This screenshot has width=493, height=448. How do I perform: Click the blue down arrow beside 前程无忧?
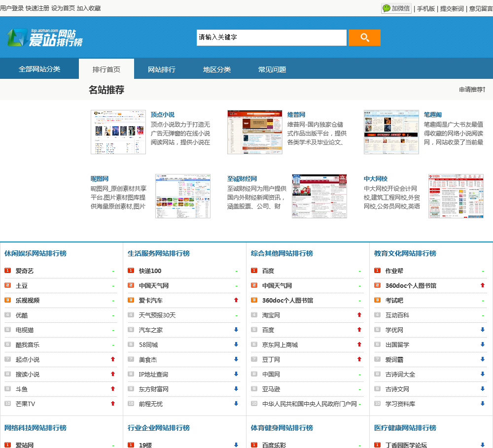click(236, 404)
